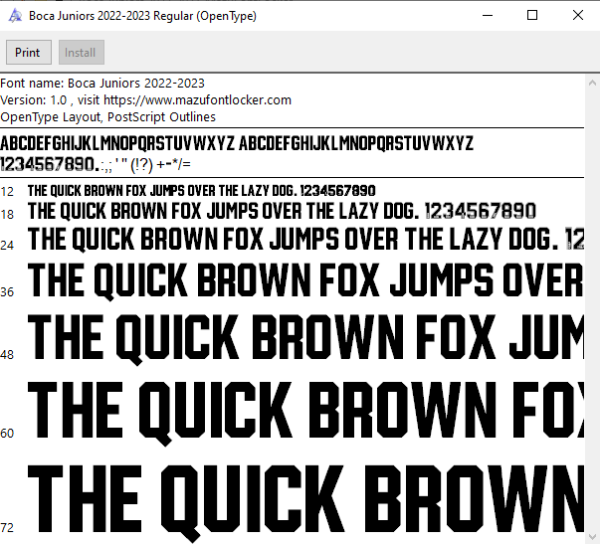The width and height of the screenshot is (600, 544).
Task: Click the 48 point sample sentence
Action: point(306,338)
